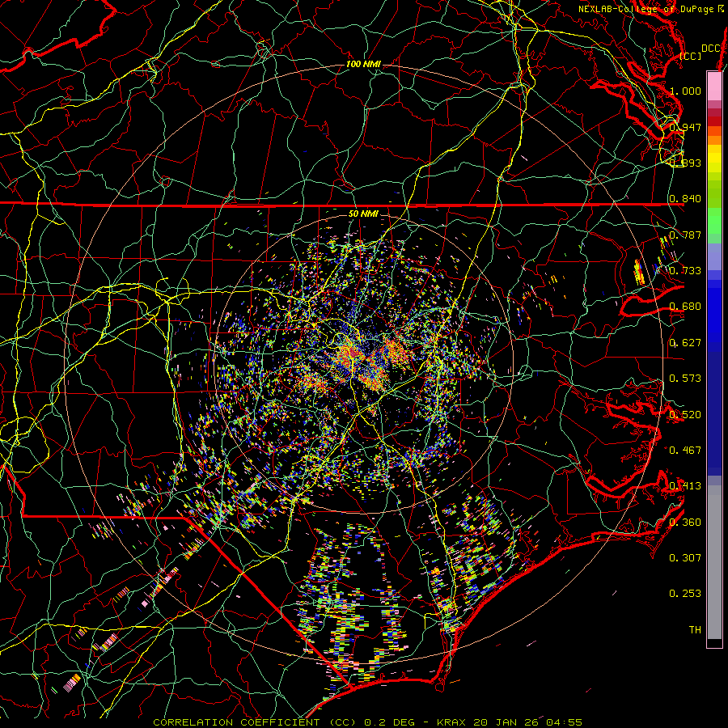Click the 0.893 legend value

685,163
